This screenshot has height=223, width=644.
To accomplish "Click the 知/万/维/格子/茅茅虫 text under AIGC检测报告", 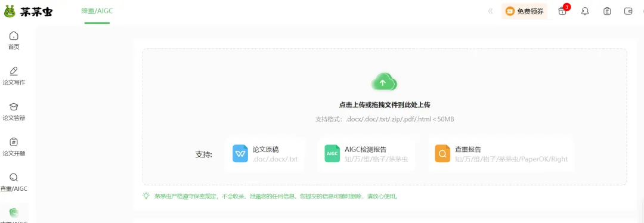I will (x=376, y=159).
